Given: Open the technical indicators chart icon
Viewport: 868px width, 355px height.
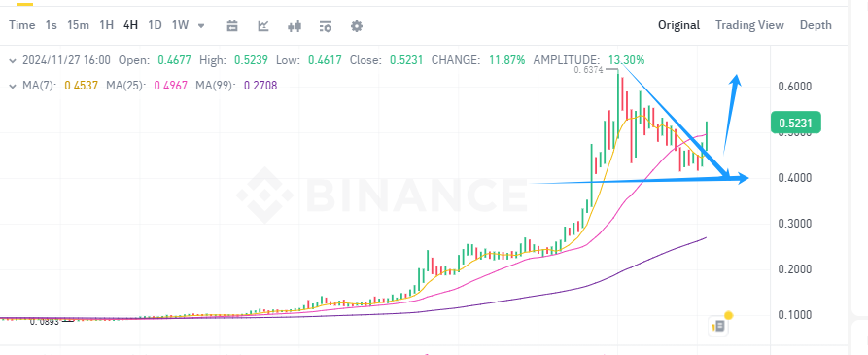Looking at the screenshot, I should point(263,25).
